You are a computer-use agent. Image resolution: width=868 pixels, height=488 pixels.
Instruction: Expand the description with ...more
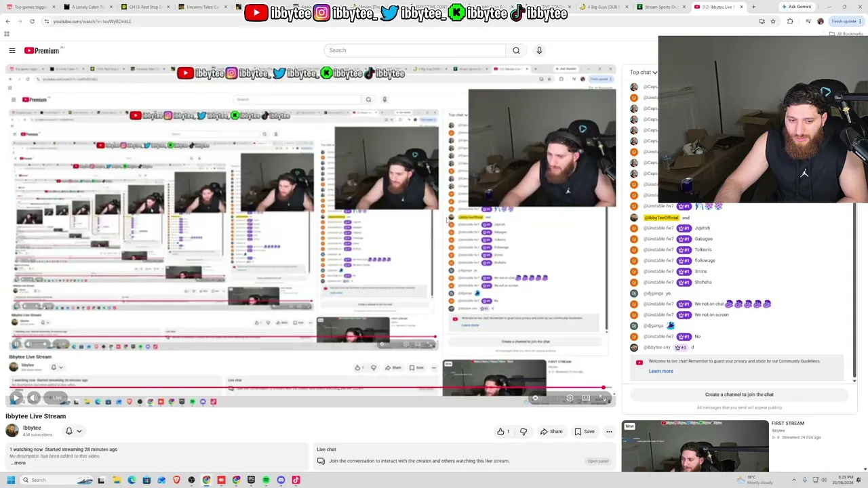point(18,463)
